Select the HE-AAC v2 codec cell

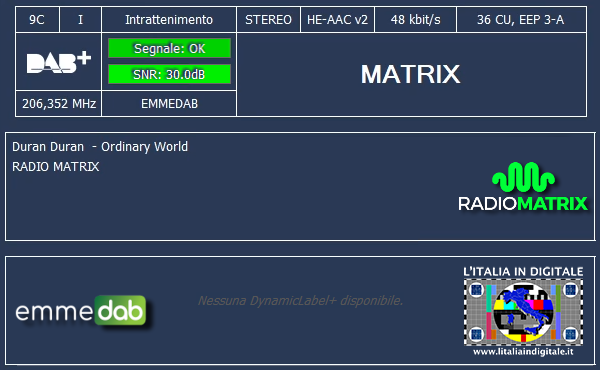337,20
